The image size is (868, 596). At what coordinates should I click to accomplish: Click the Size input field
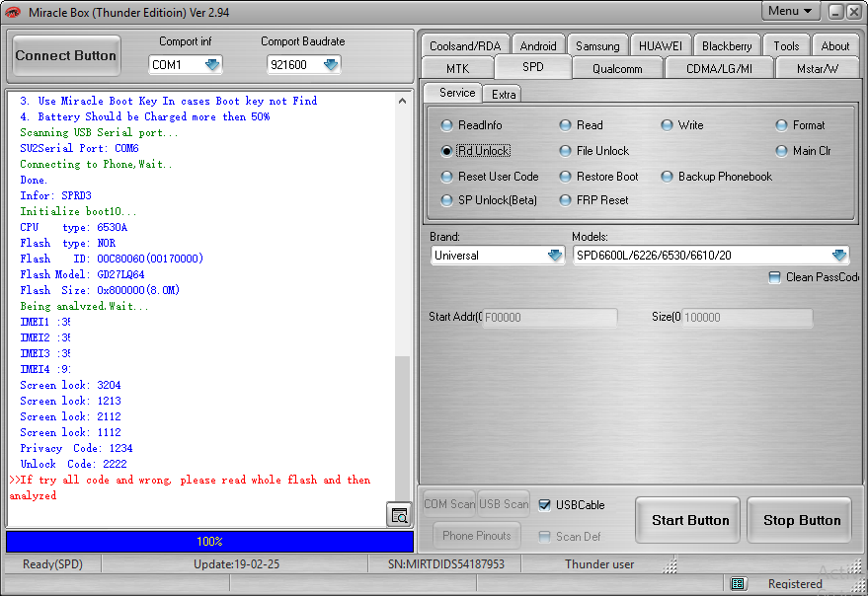pyautogui.click(x=748, y=317)
